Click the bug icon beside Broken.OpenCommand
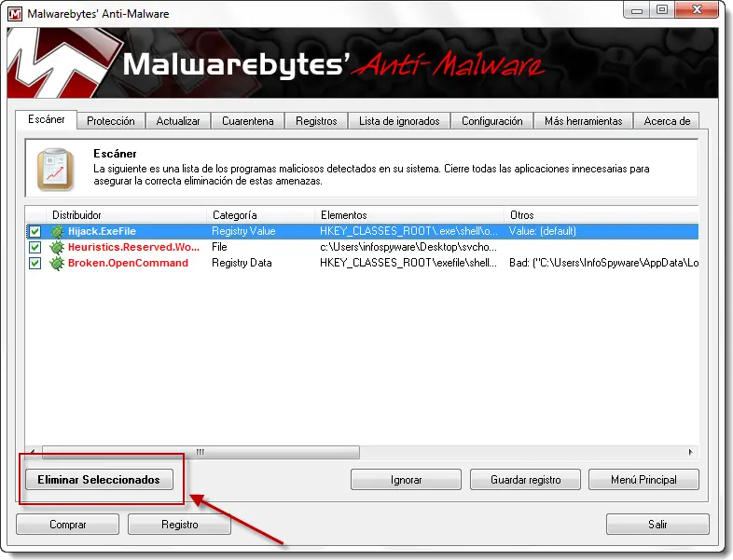Screen dimensions: 733x560 click(x=57, y=263)
